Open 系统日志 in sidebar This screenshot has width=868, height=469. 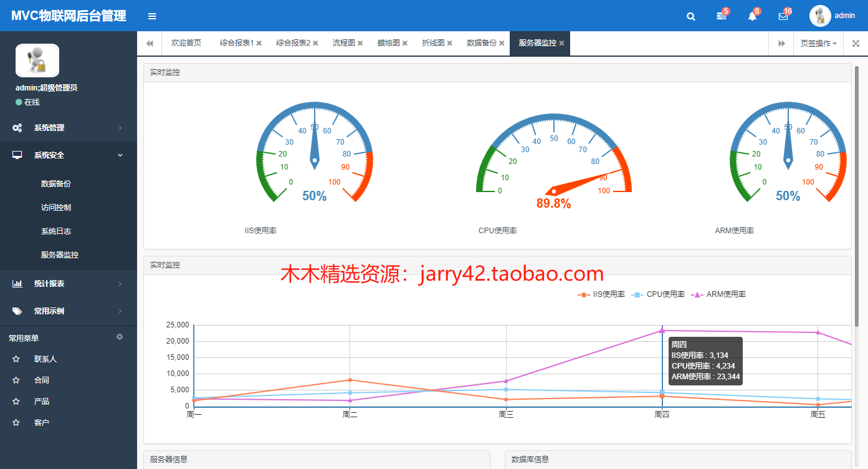tap(56, 231)
